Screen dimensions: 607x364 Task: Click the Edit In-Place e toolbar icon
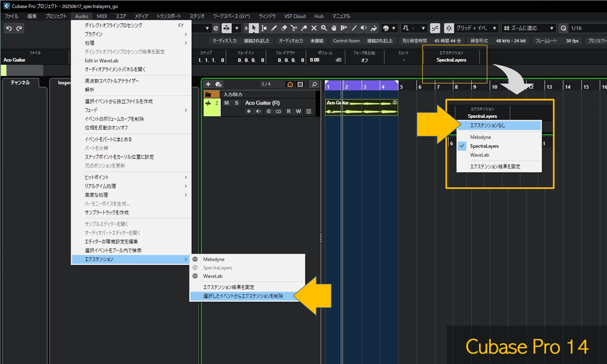[216, 28]
